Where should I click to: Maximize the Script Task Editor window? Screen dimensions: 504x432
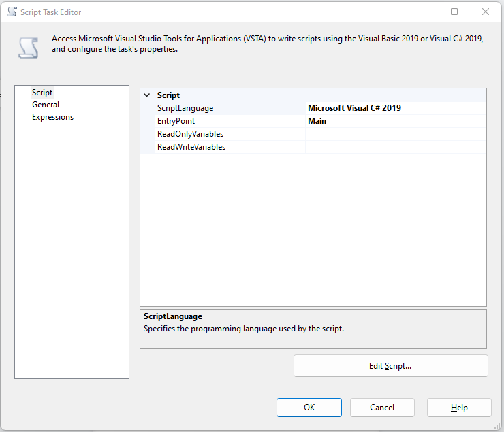click(x=454, y=12)
